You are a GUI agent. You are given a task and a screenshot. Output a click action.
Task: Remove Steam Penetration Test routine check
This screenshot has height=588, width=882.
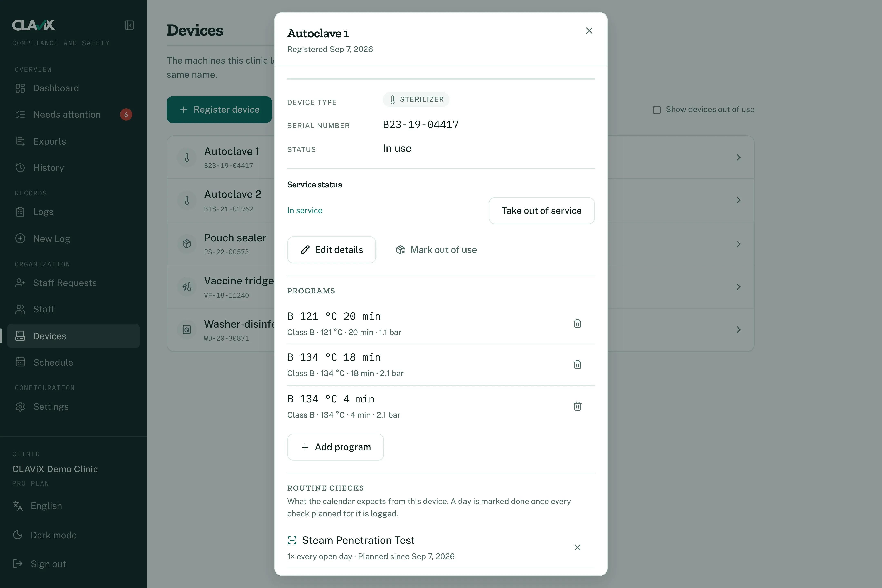578,548
